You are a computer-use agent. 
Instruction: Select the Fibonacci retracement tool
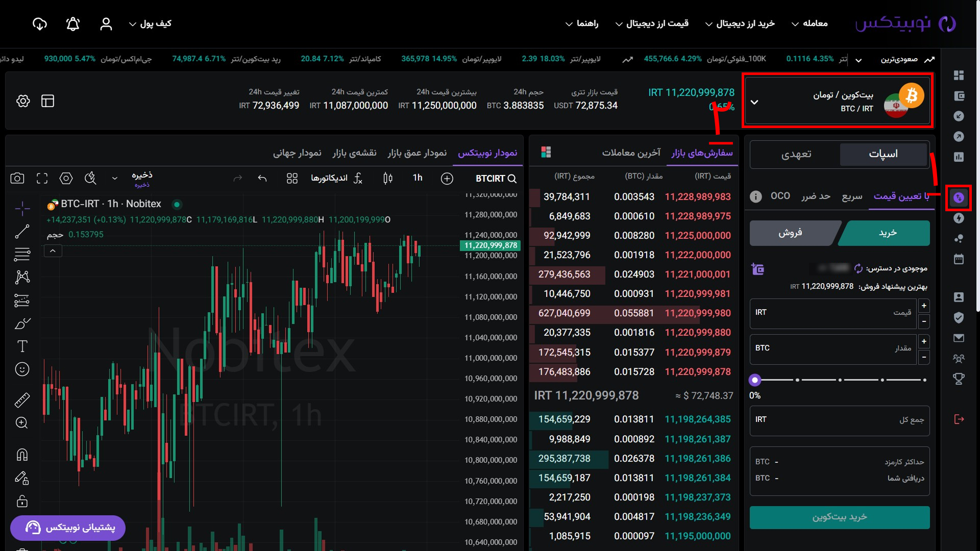point(22,254)
